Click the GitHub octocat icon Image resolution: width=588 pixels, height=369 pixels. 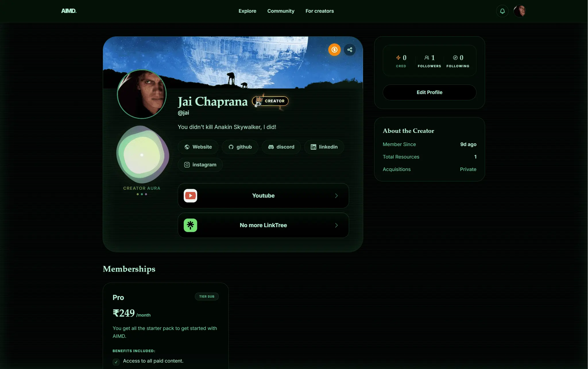[231, 147]
